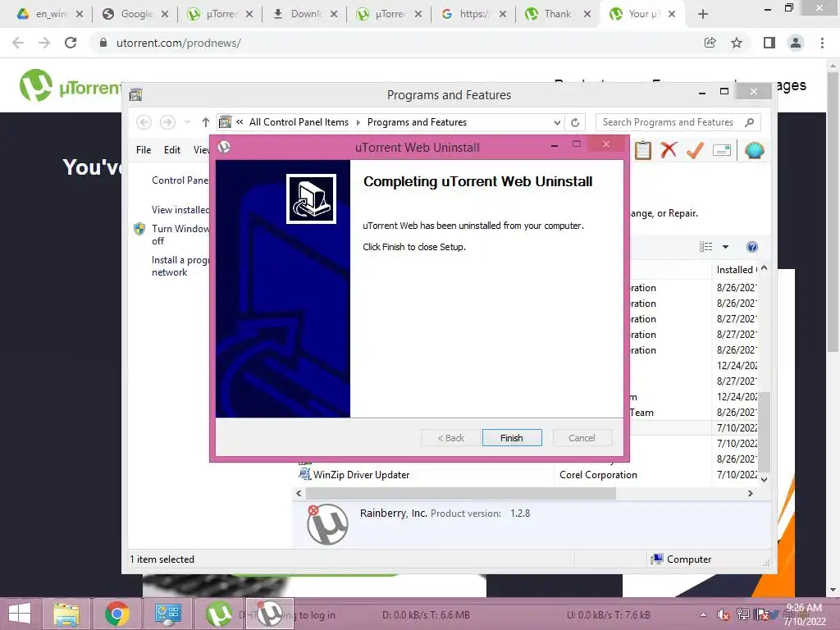The image size is (840, 630).
Task: Open Chrome side panel icon
Action: 769,43
